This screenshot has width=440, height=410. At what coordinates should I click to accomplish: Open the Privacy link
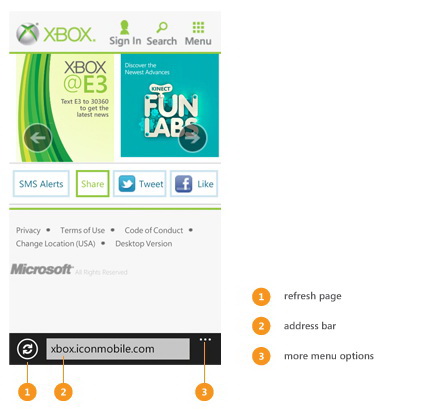[x=28, y=230]
